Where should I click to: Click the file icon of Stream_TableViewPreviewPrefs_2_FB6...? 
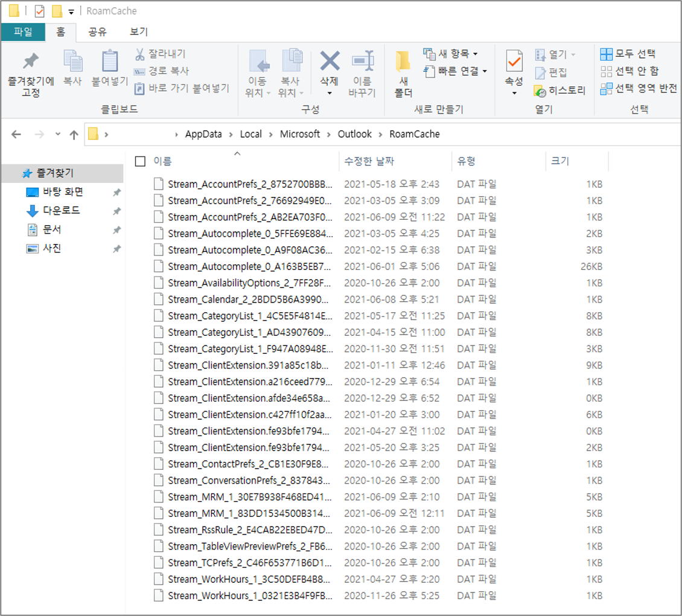point(159,547)
